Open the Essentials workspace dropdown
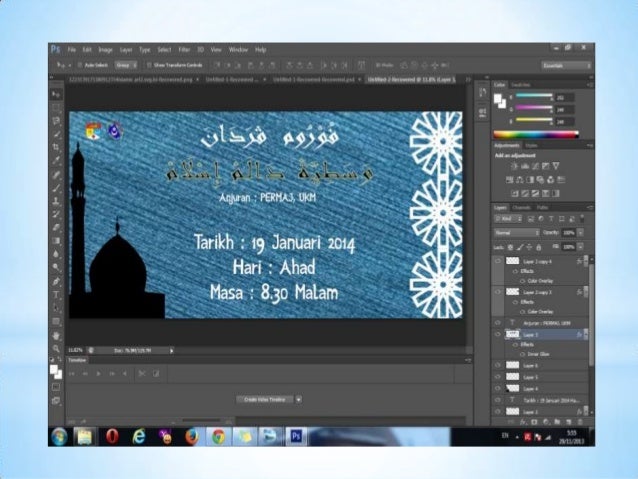The height and width of the screenshot is (479, 638). tap(566, 66)
